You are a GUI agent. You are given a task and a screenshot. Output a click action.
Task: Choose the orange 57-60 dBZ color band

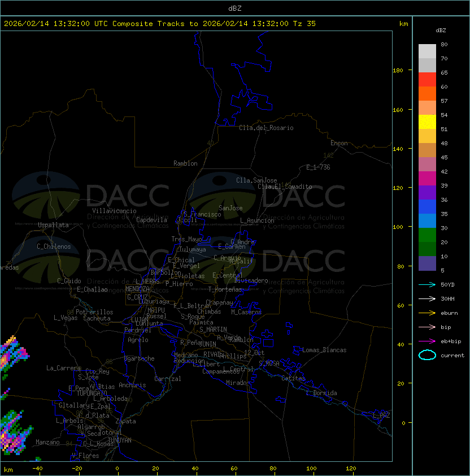(427, 93)
